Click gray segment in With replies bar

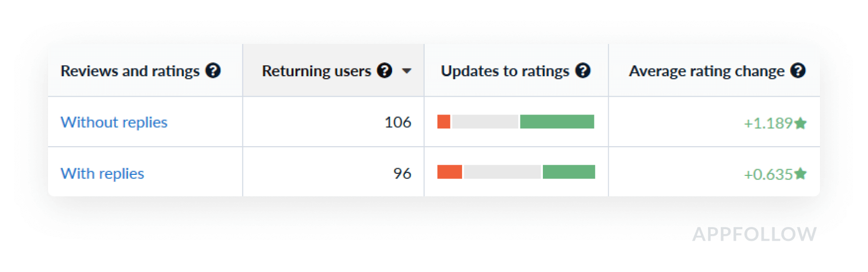(502, 172)
